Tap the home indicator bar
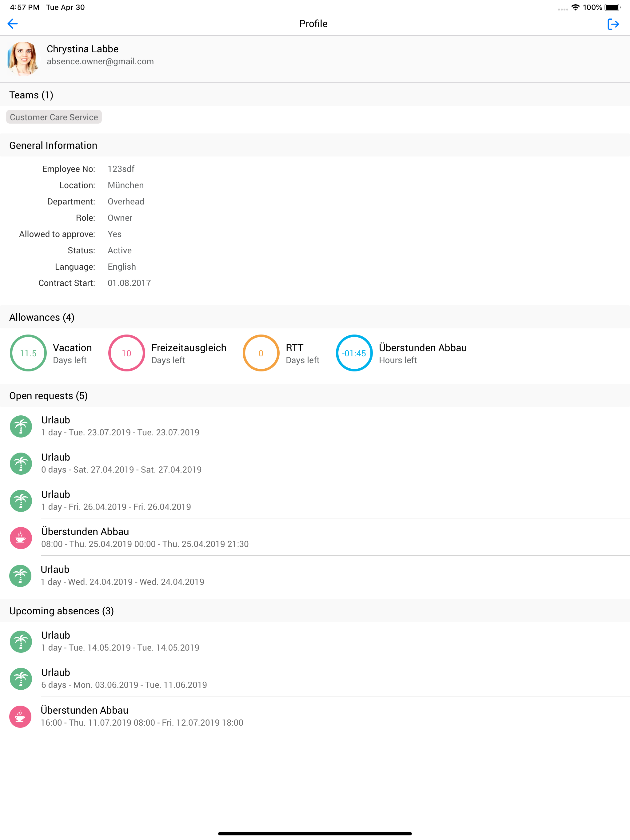The width and height of the screenshot is (630, 840). tap(315, 834)
